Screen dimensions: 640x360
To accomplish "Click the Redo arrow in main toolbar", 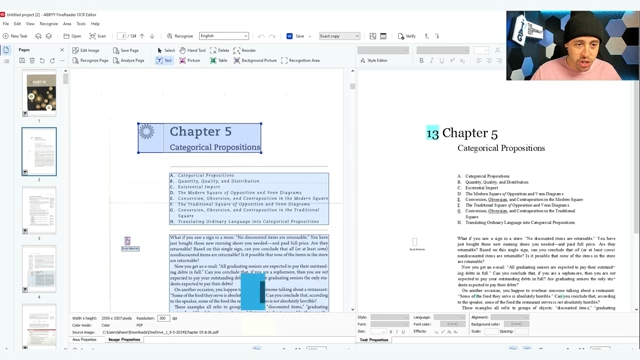I will [x=272, y=36].
